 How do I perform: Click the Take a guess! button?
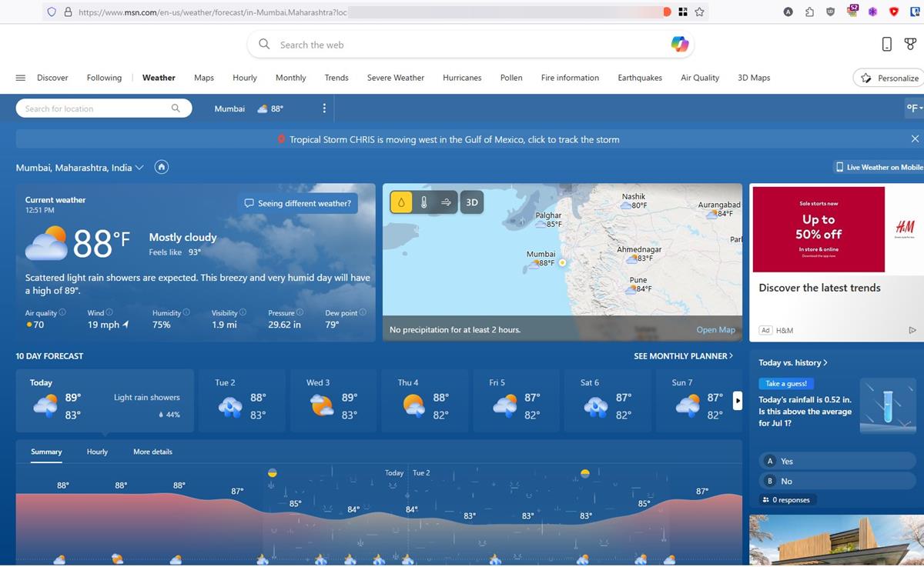tap(786, 383)
